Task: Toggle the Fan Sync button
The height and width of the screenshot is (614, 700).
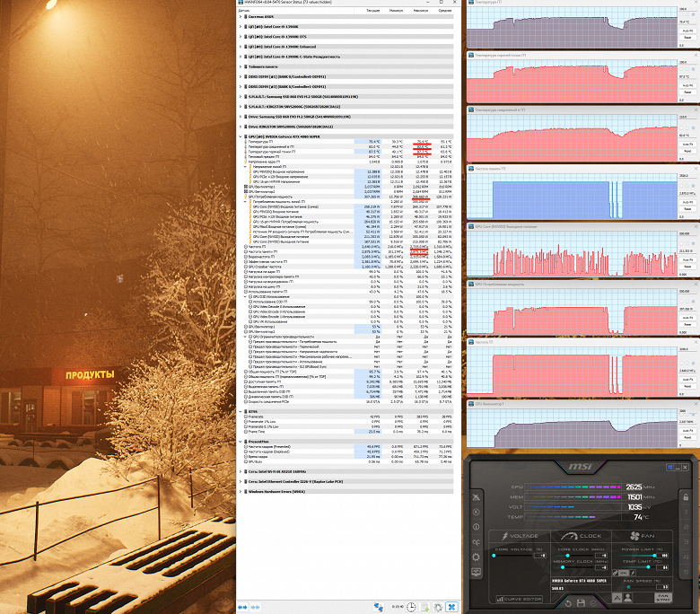Action: [x=663, y=598]
